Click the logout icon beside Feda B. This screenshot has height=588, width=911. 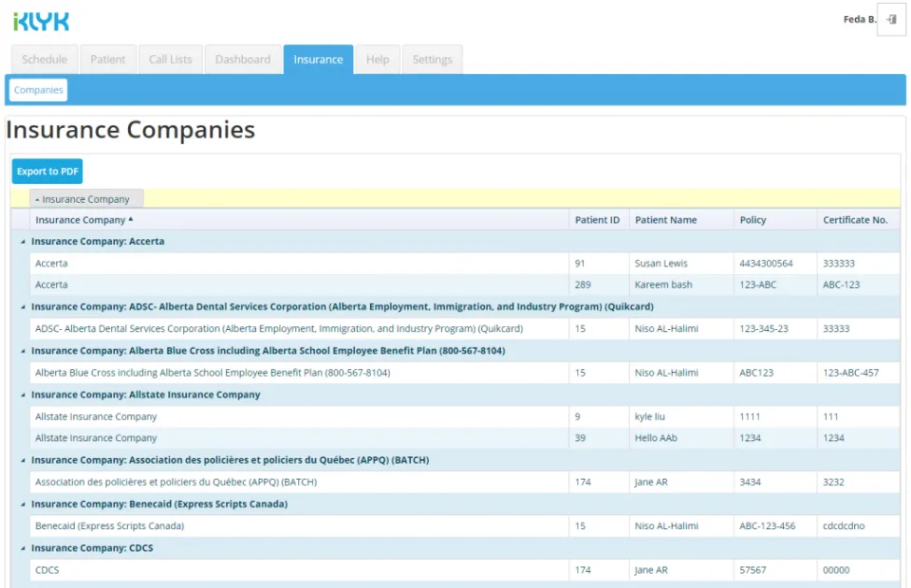(891, 20)
